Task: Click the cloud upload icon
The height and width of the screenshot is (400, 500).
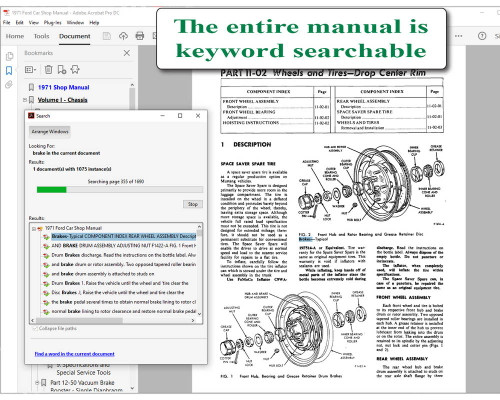Action: click(123, 36)
